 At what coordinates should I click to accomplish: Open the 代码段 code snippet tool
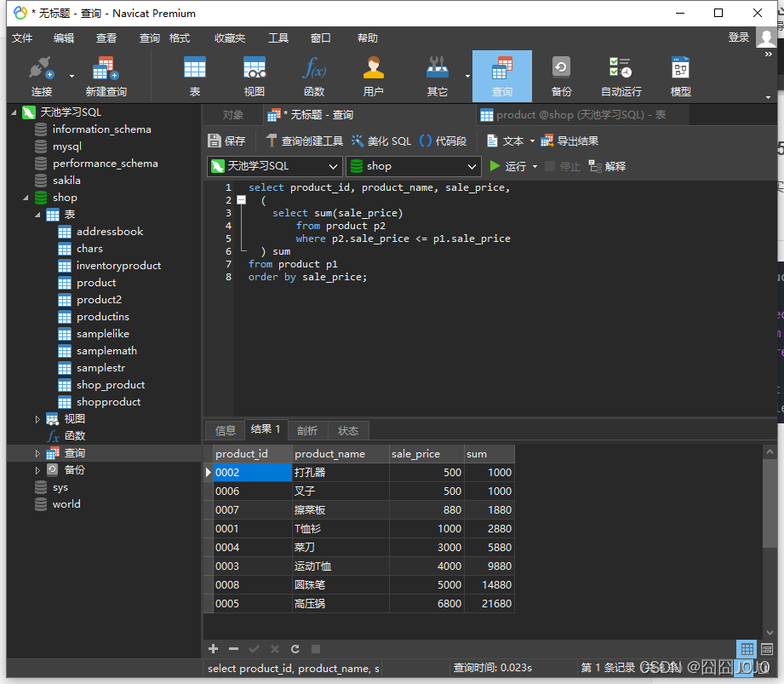pos(443,141)
